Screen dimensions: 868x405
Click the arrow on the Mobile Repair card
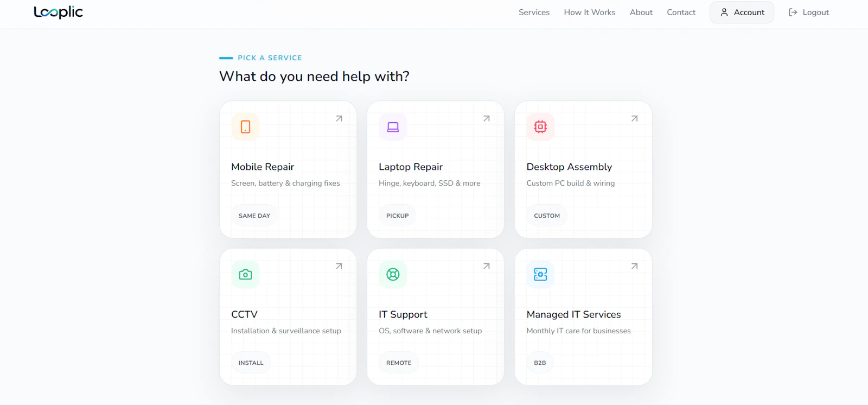point(339,118)
